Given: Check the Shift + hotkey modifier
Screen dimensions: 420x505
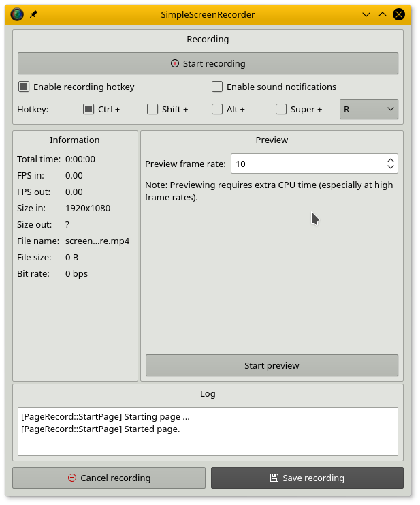Looking at the screenshot, I should point(152,109).
